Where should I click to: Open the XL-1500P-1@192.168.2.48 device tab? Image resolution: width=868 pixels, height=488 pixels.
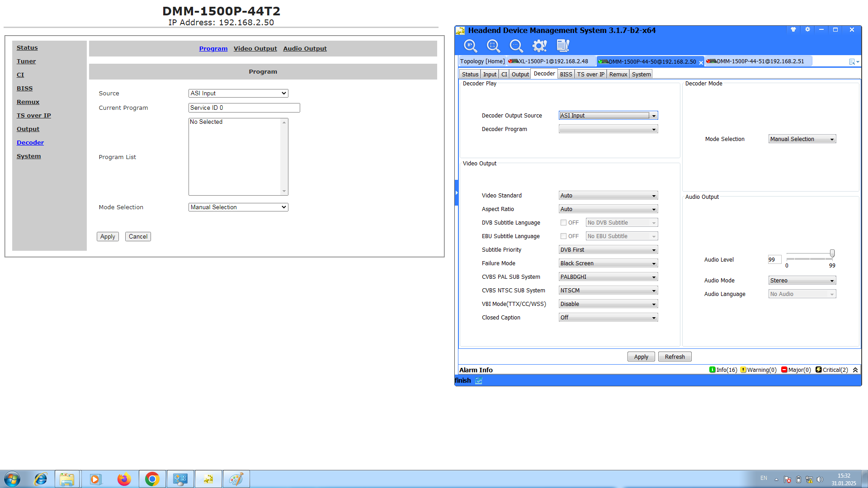pyautogui.click(x=550, y=61)
